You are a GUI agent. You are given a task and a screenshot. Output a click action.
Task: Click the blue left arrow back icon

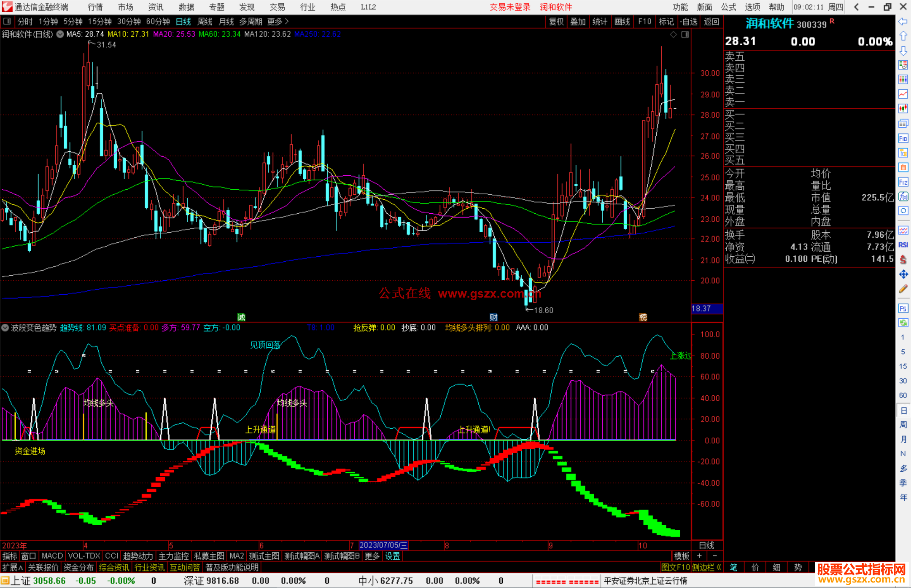[903, 21]
